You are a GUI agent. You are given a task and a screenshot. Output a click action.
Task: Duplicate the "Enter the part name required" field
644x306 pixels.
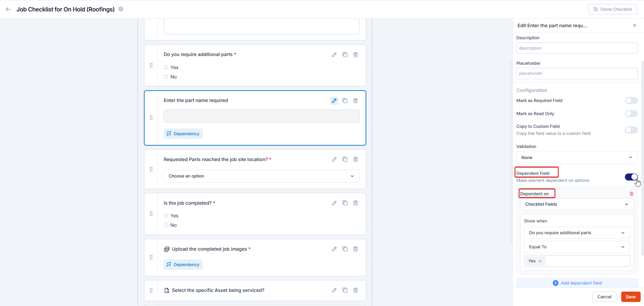pos(345,100)
